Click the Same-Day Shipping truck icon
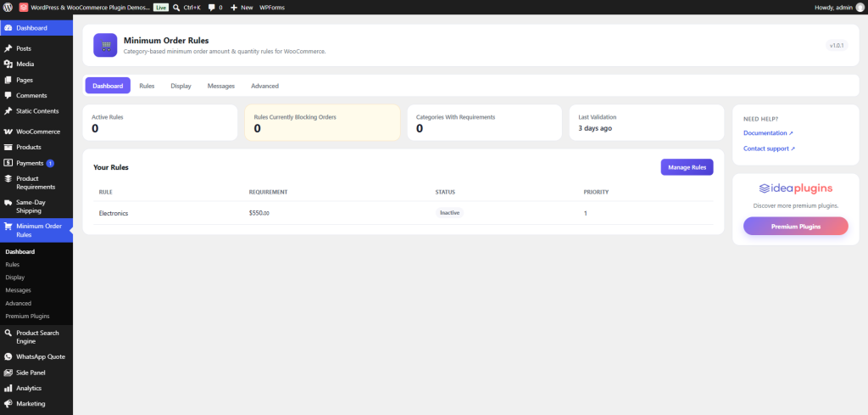The width and height of the screenshot is (868, 415). 8,202
